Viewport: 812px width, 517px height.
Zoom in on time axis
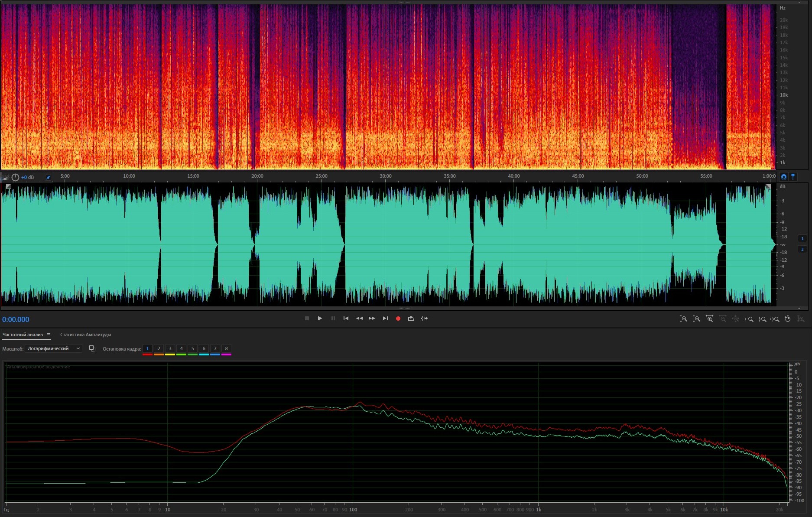pos(709,319)
